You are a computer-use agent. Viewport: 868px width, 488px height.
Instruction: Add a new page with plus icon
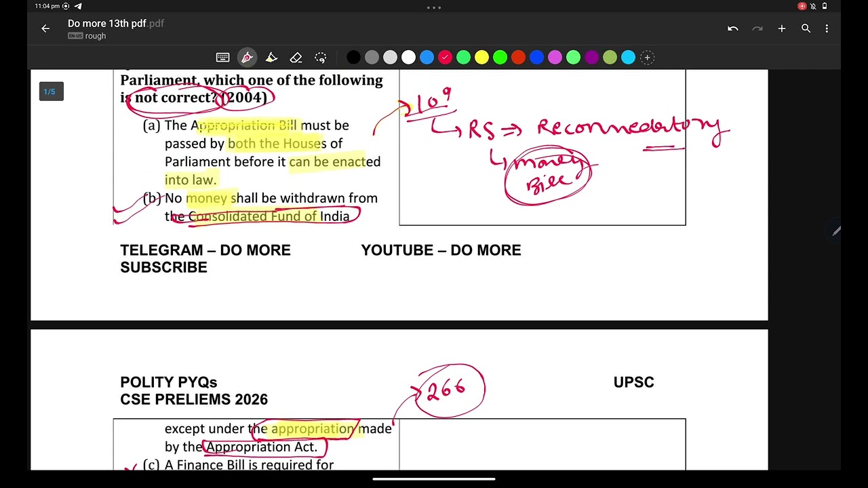click(x=782, y=28)
